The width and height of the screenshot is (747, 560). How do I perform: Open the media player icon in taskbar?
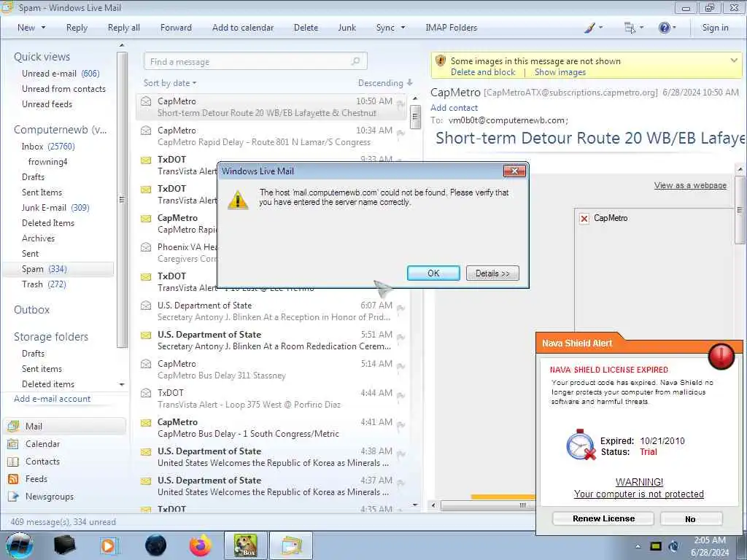109,545
